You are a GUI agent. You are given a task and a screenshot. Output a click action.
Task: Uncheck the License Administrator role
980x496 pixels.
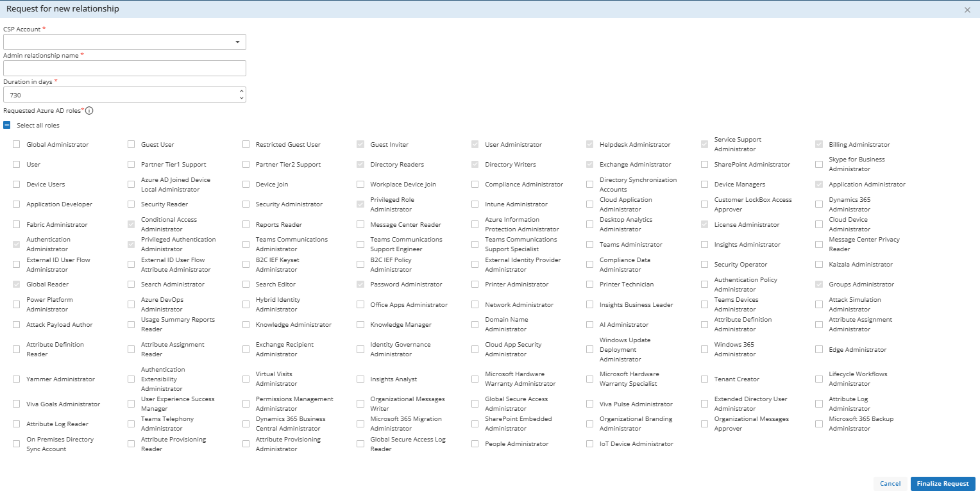[x=704, y=224]
